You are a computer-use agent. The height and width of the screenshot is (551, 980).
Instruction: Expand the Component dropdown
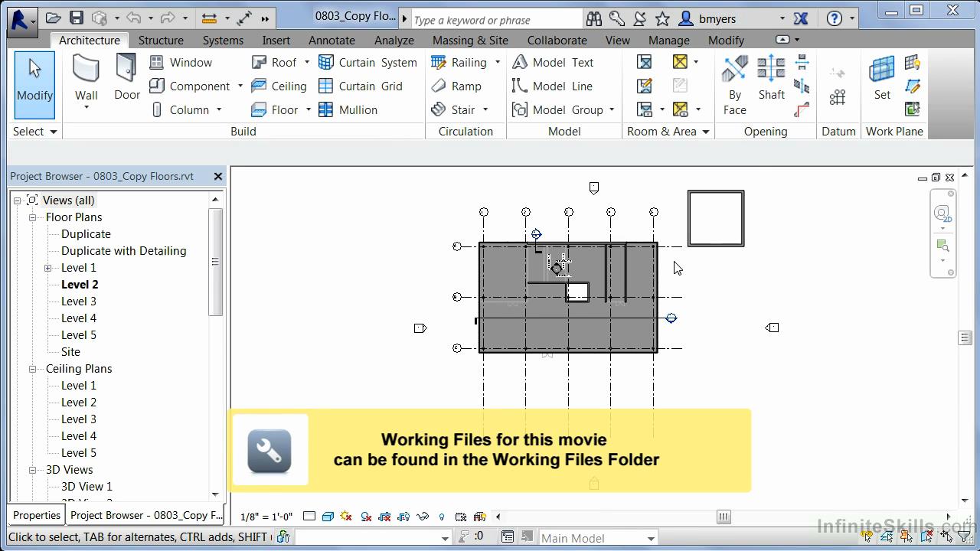240,86
